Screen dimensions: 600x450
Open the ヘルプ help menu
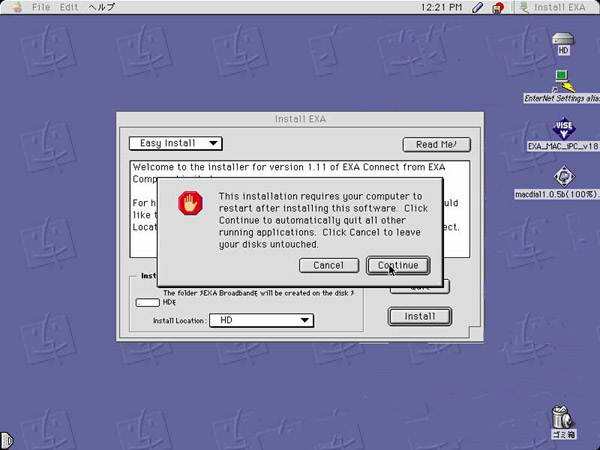[x=101, y=8]
